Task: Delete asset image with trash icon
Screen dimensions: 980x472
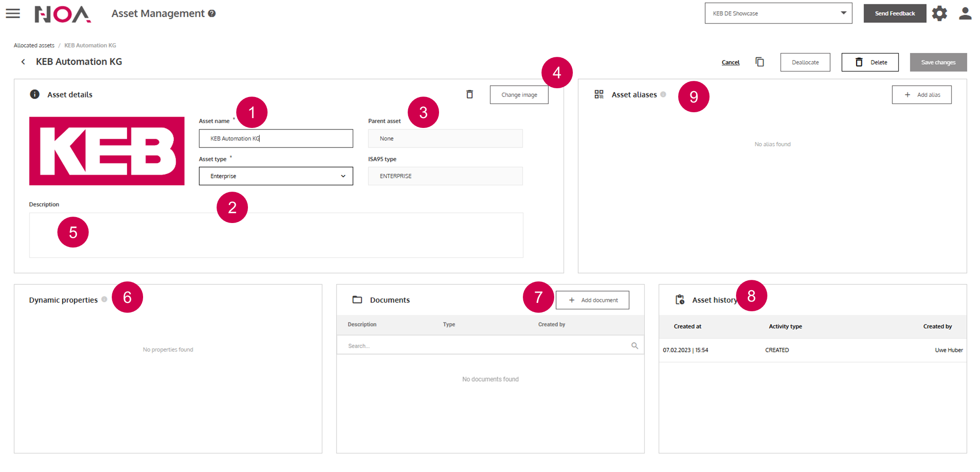Action: (x=469, y=95)
